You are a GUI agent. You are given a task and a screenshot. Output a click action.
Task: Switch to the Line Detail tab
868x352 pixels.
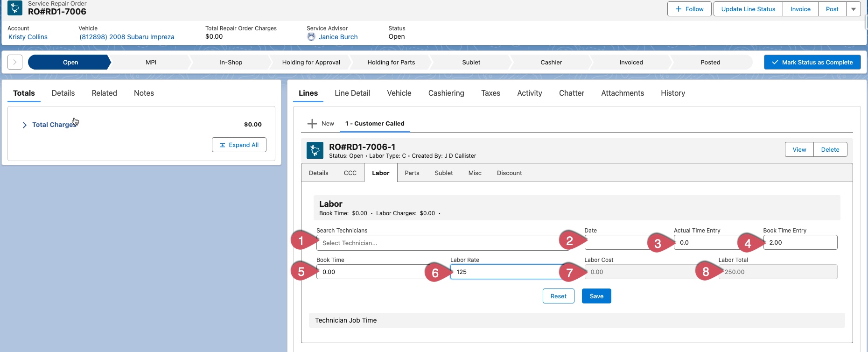352,93
